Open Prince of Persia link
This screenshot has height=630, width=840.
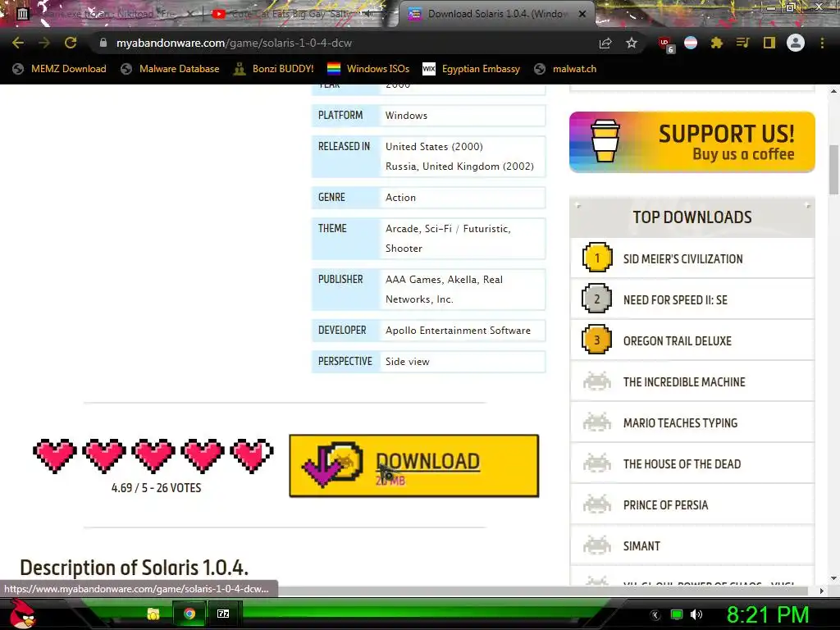[x=665, y=505]
